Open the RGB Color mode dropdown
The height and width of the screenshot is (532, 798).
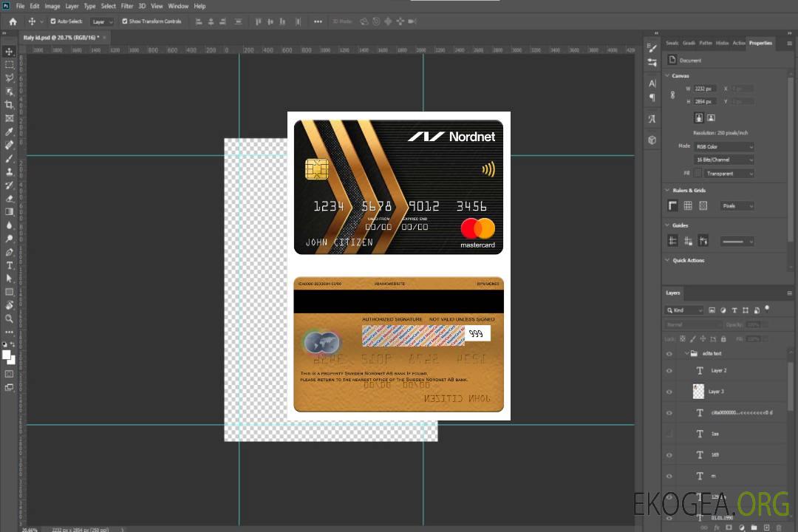(x=723, y=146)
